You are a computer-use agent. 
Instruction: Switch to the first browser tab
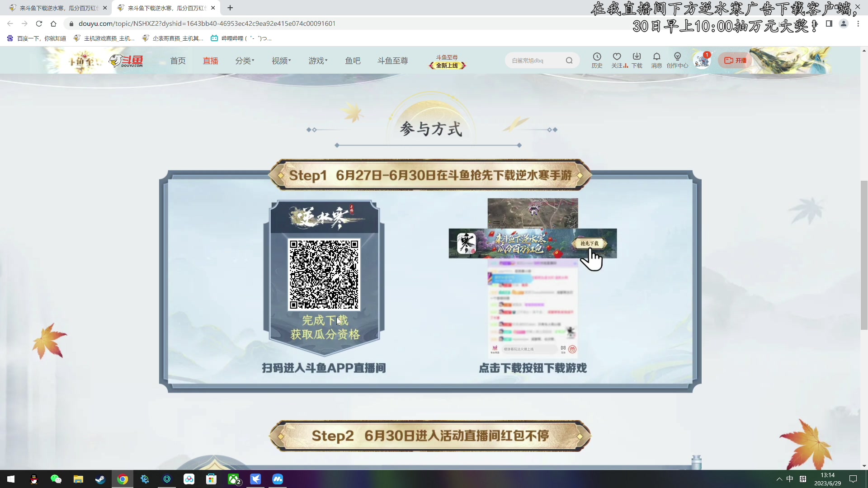click(x=57, y=8)
